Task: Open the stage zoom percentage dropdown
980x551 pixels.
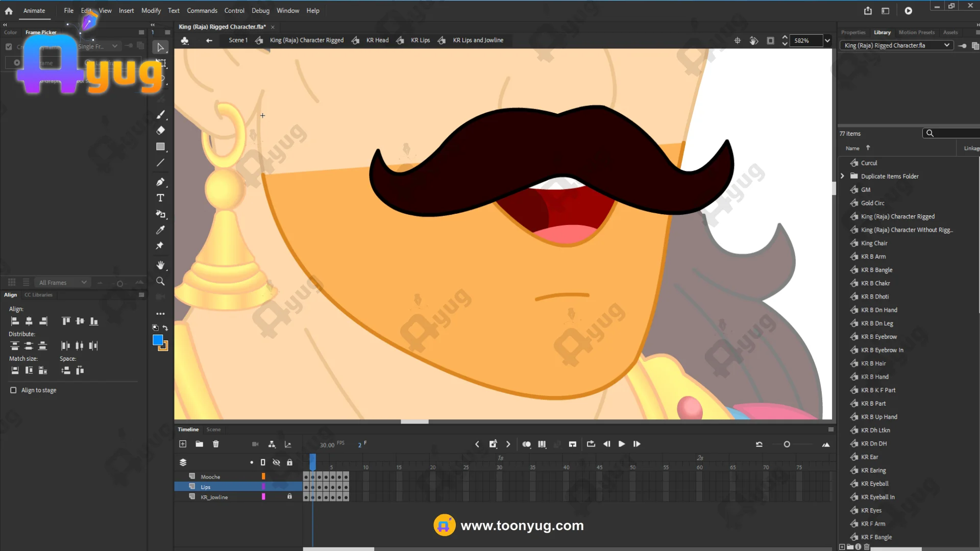Action: (x=827, y=41)
